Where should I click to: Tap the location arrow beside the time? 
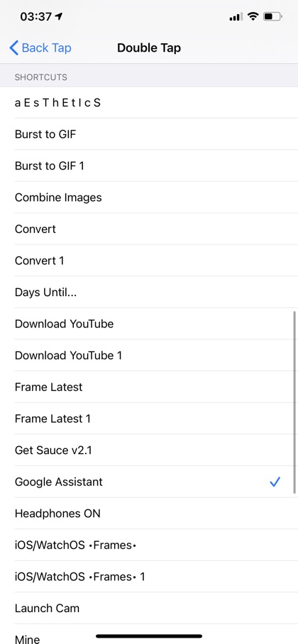coord(59,17)
